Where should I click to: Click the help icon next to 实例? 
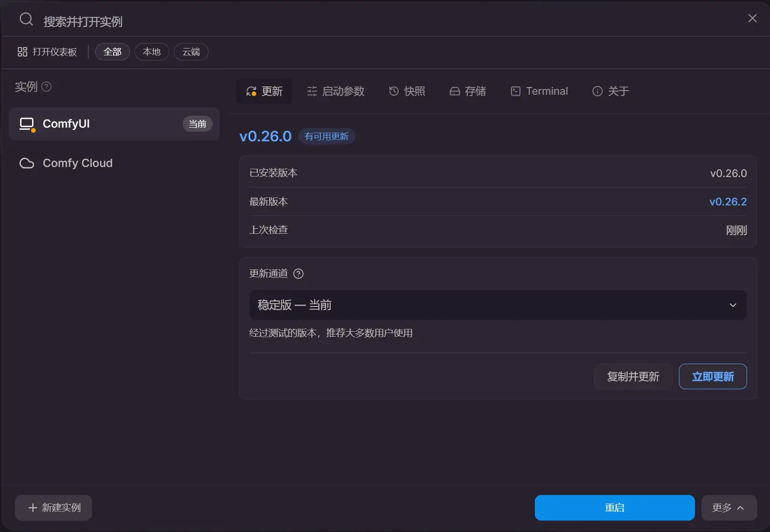click(x=46, y=86)
